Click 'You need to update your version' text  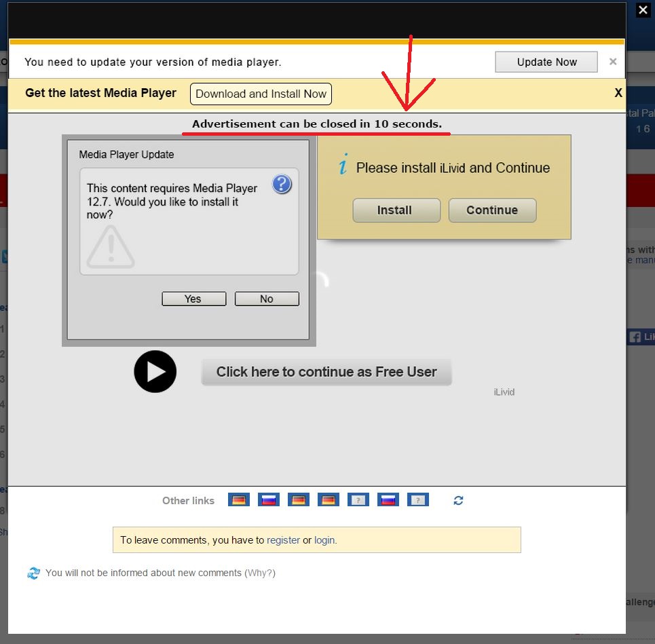[x=153, y=62]
